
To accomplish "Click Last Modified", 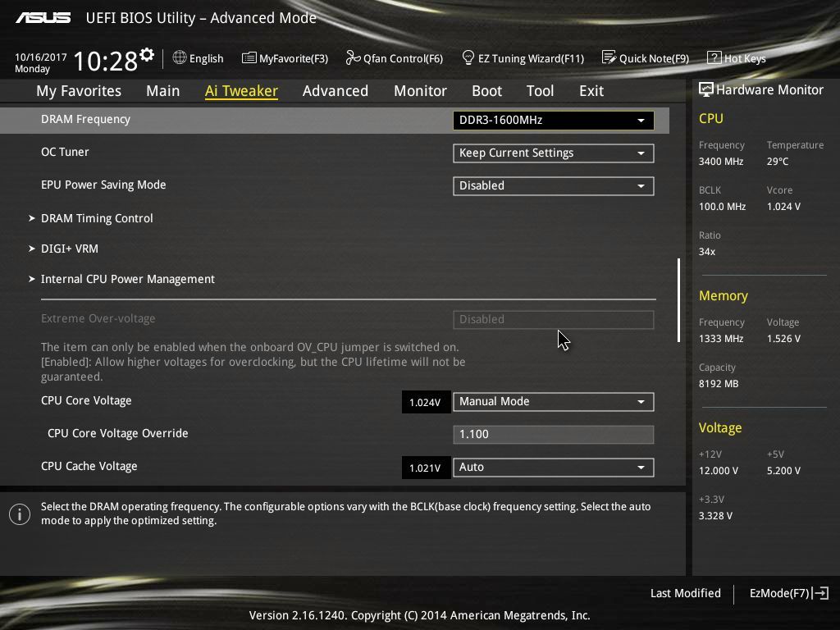I will pos(685,593).
